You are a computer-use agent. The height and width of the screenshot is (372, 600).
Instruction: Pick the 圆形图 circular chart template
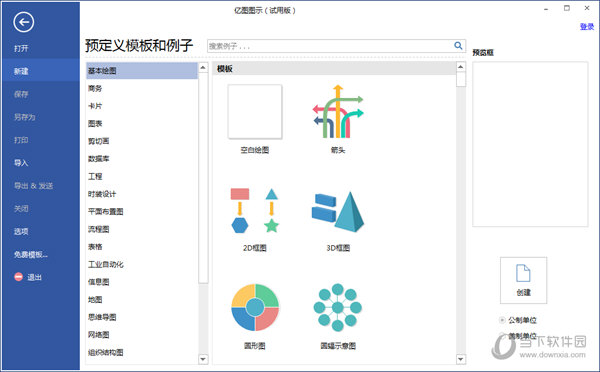tap(255, 307)
